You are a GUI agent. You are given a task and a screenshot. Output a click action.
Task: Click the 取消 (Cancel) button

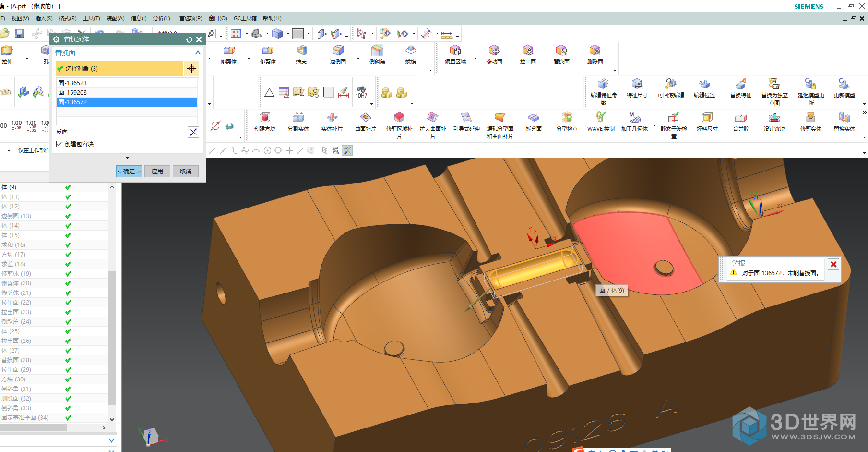186,171
